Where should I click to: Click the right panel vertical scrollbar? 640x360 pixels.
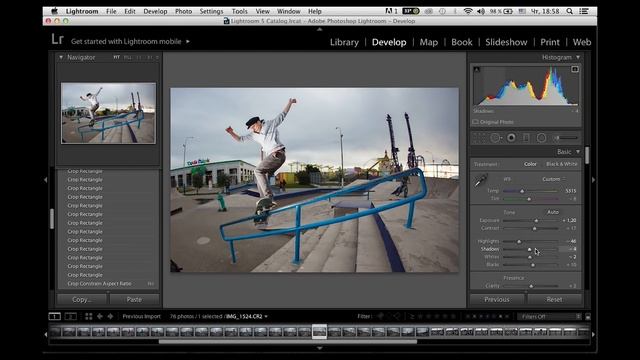(587, 156)
